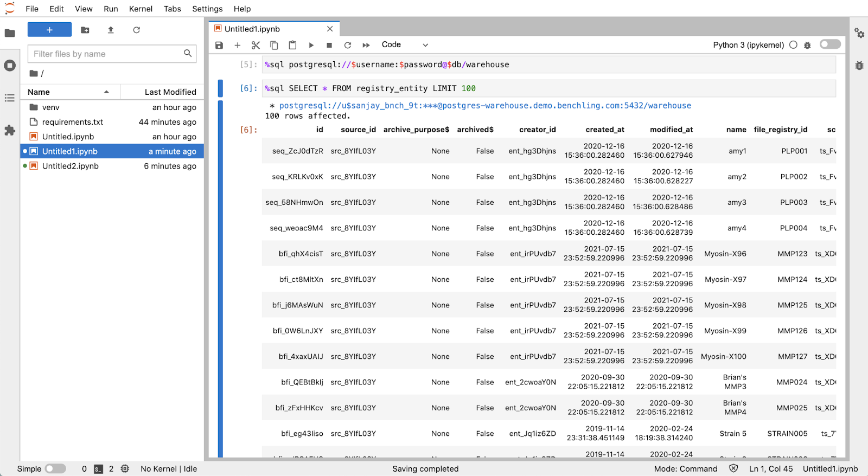
Task: Interrupt the kernel with the stop icon
Action: [x=329, y=45]
